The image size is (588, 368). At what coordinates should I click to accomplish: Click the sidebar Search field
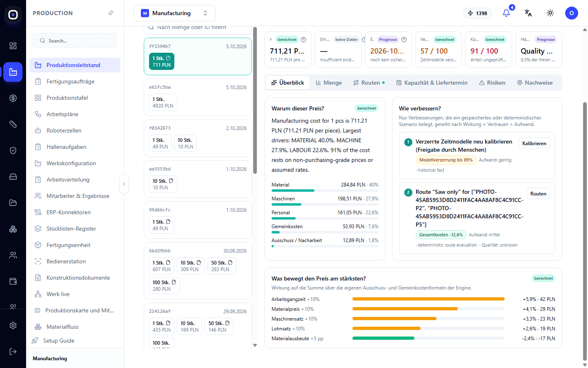pyautogui.click(x=75, y=41)
